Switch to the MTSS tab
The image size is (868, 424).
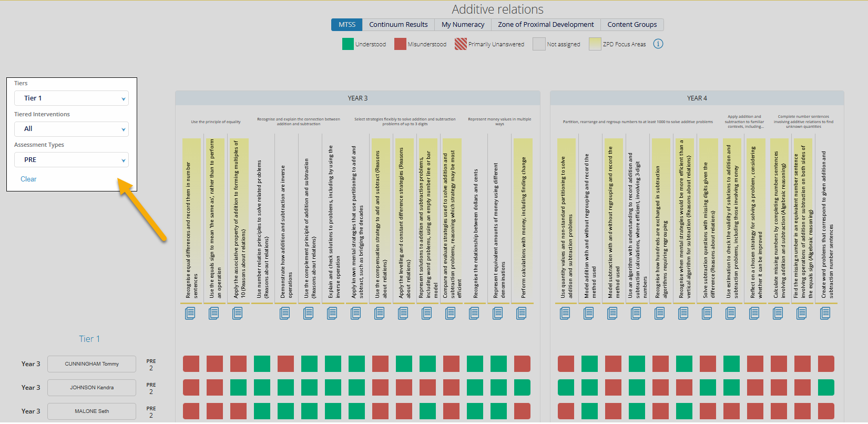(347, 25)
